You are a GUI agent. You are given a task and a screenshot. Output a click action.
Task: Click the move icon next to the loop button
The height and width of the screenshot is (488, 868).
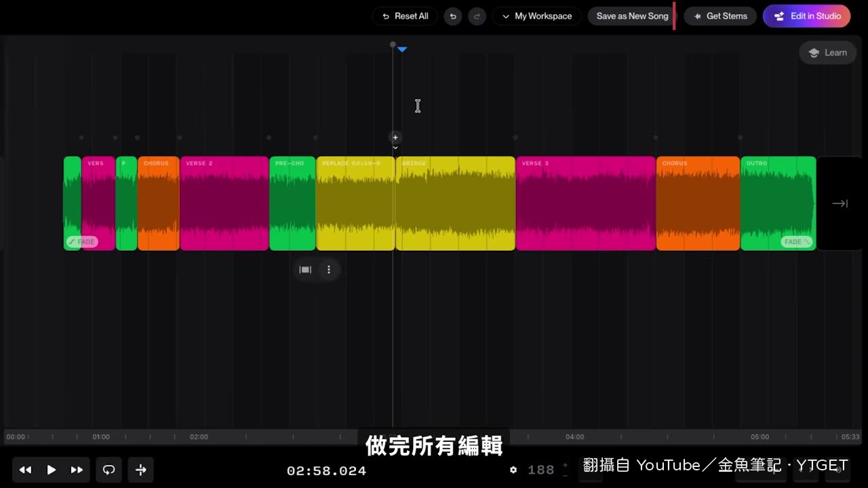tap(141, 470)
